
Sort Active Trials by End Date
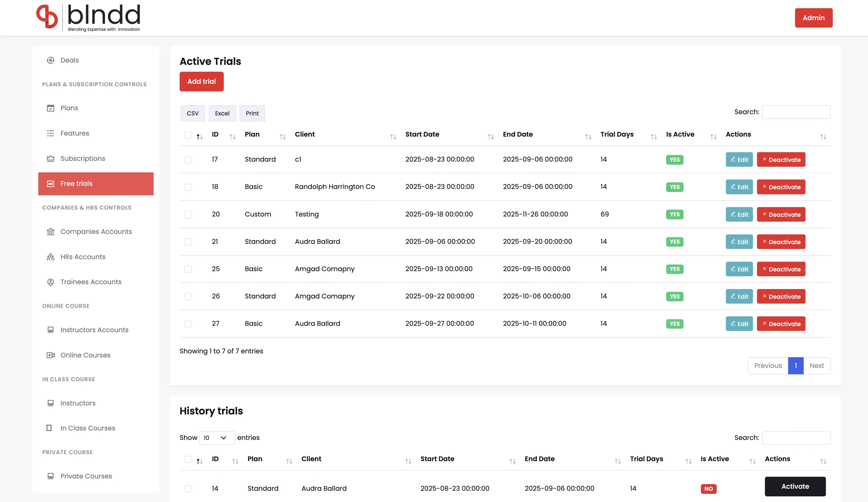point(588,137)
